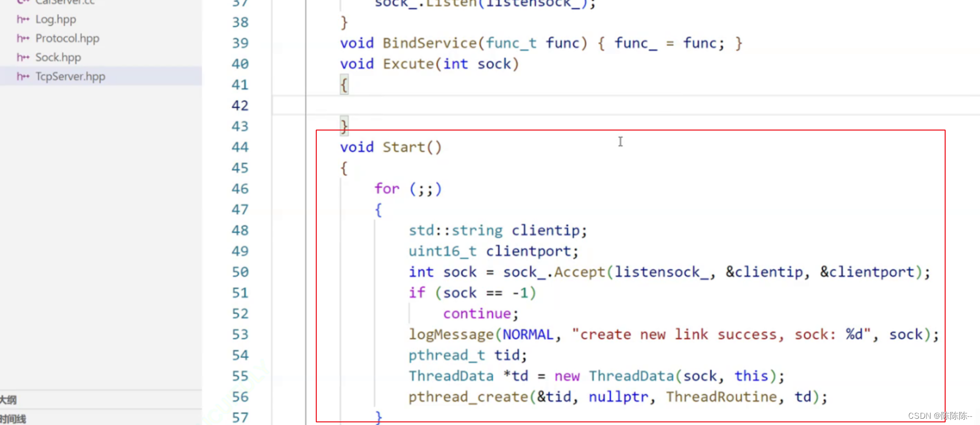Click the header file icon beside TcpServer.hpp
The width and height of the screenshot is (980, 425).
[23, 76]
